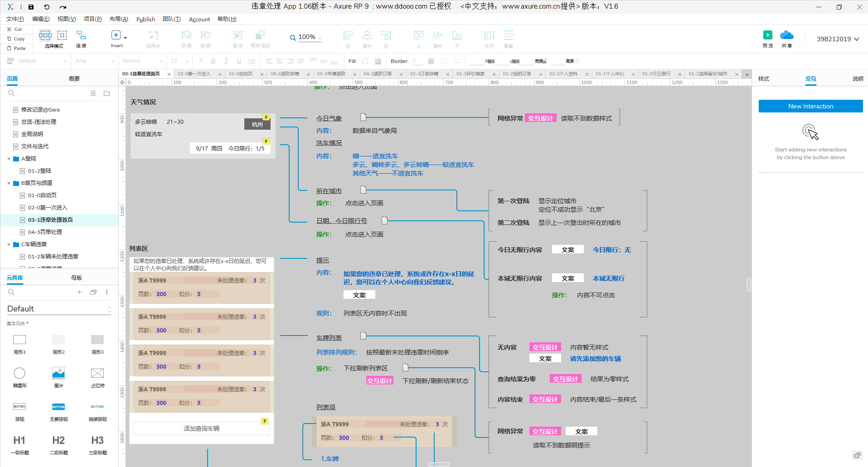Click the Cut scissors button
Screen dimensions: 868x467
click(x=14, y=29)
